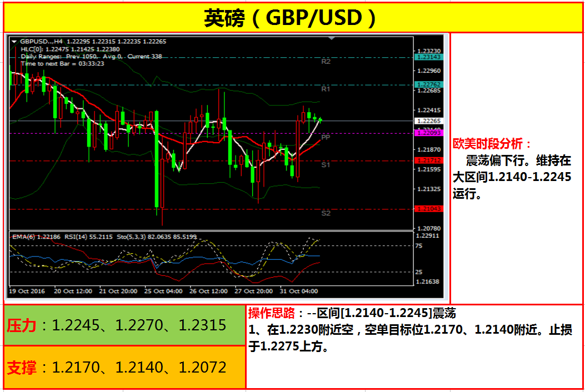The image size is (585, 392).
Task: Click the chart shift marker triangle at top
Action: (331, 38)
